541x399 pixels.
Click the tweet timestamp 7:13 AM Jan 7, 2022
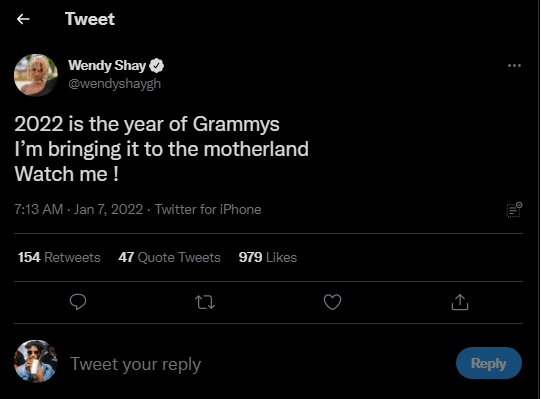pyautogui.click(x=79, y=210)
